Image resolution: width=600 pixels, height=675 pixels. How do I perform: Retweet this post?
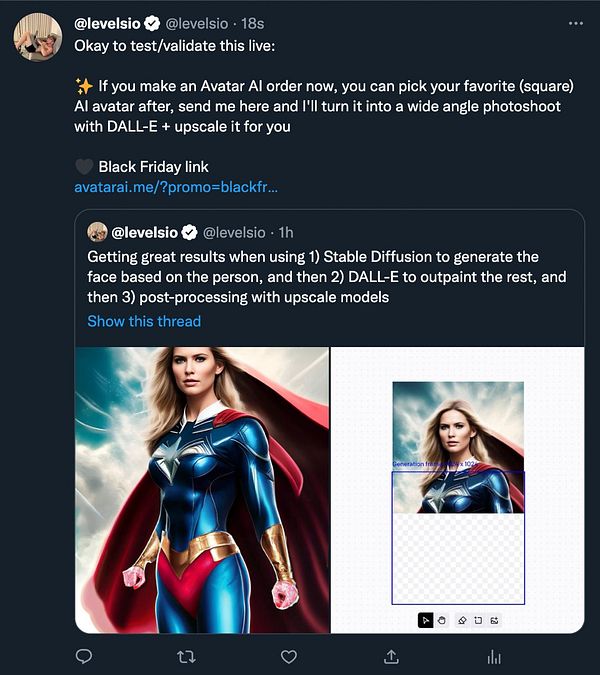click(x=187, y=657)
